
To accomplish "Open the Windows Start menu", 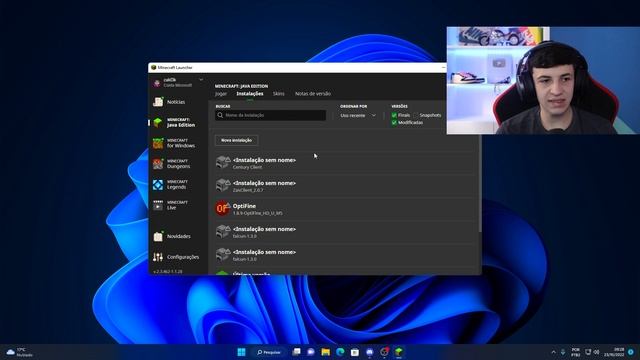I will pyautogui.click(x=241, y=352).
